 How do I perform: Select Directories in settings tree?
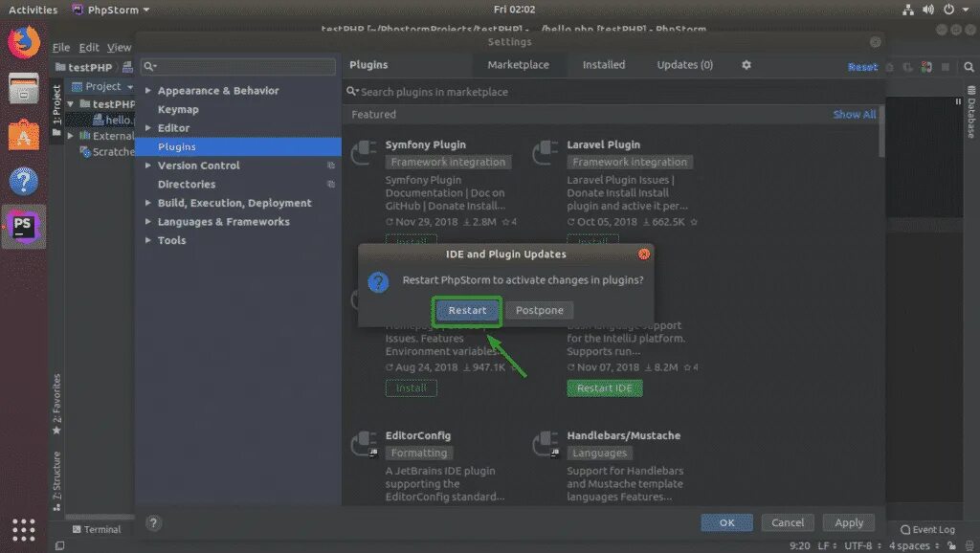(x=187, y=185)
